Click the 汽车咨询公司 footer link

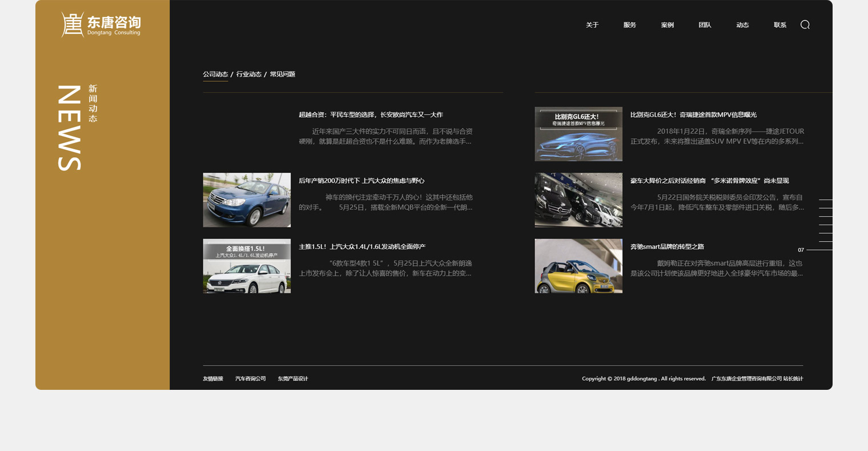point(251,379)
